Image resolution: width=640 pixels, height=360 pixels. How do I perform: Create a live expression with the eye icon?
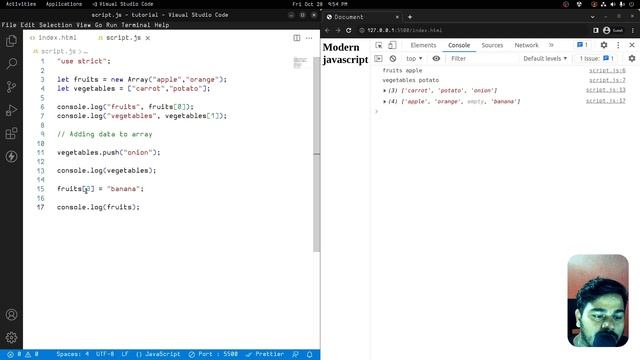click(436, 59)
